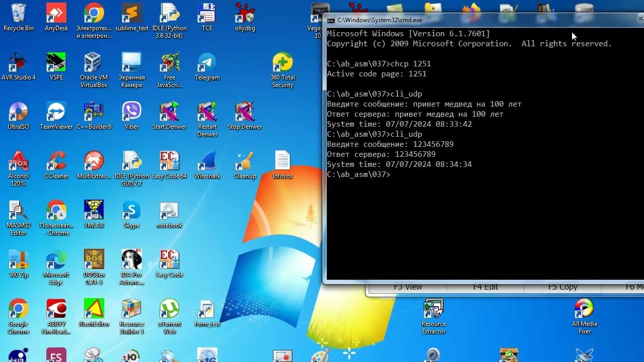Select the CCleaner shortcut

[x=56, y=165]
